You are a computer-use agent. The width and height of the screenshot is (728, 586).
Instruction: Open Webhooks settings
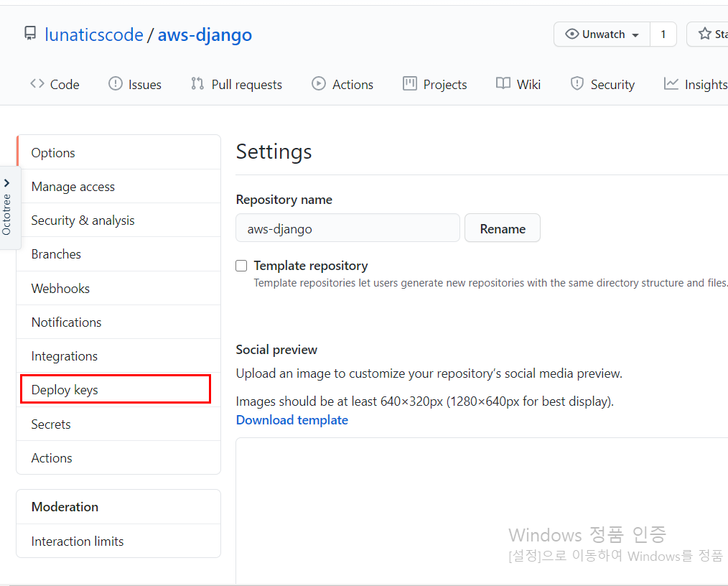click(x=118, y=289)
